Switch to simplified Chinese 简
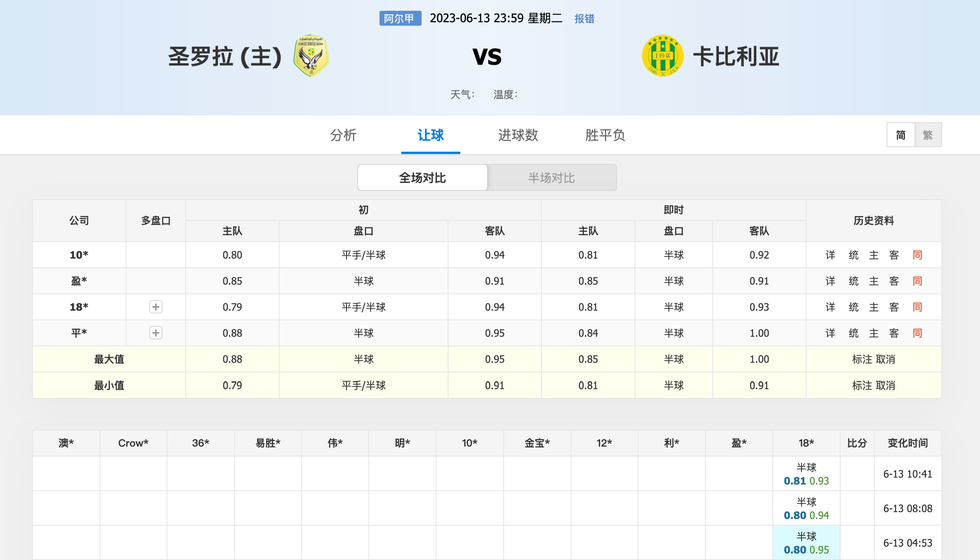 pos(900,135)
